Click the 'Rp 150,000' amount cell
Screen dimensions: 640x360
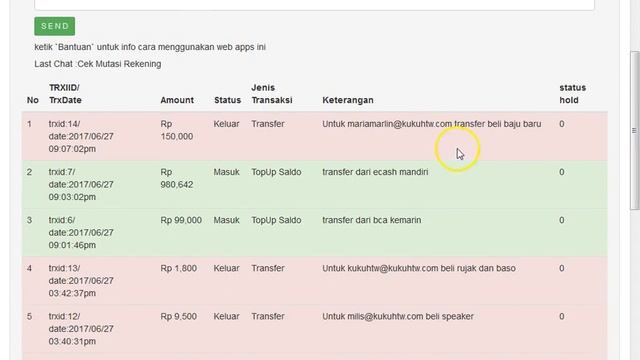177,130
